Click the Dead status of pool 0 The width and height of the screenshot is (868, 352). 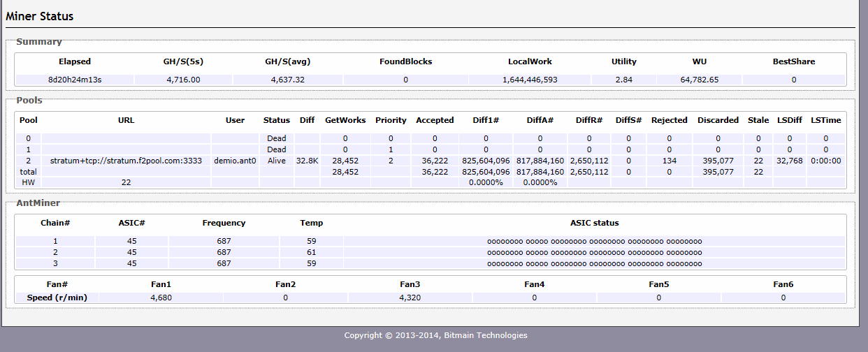(x=277, y=139)
